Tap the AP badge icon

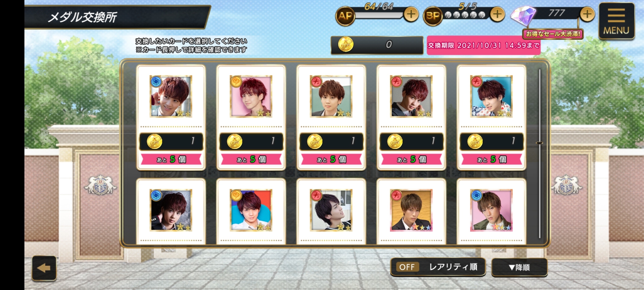(x=345, y=16)
